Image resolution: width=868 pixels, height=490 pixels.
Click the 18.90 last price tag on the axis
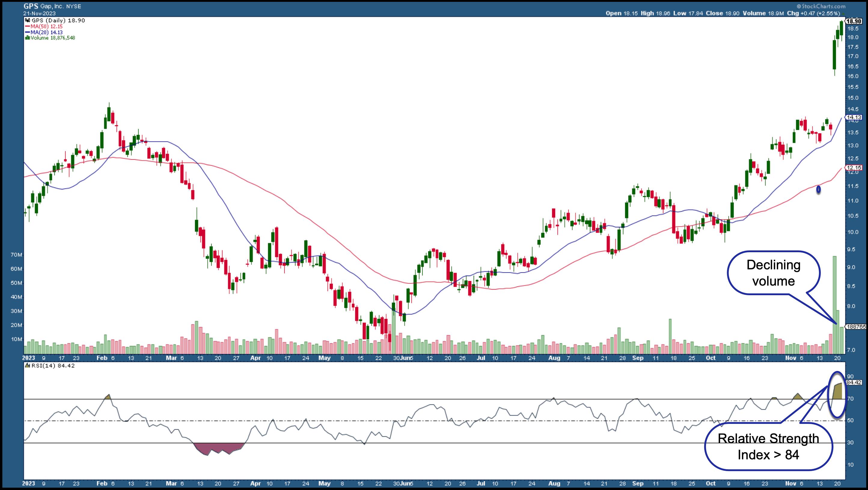tap(854, 21)
